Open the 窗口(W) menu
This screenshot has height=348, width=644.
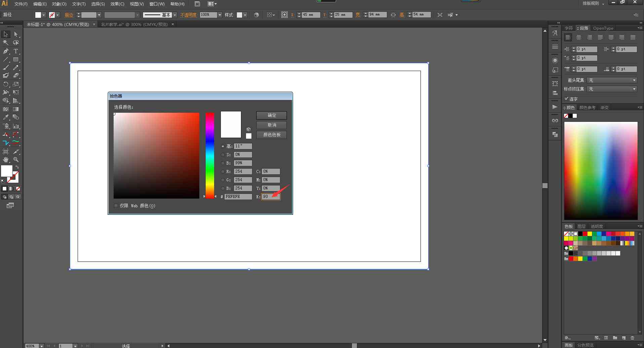pos(157,4)
